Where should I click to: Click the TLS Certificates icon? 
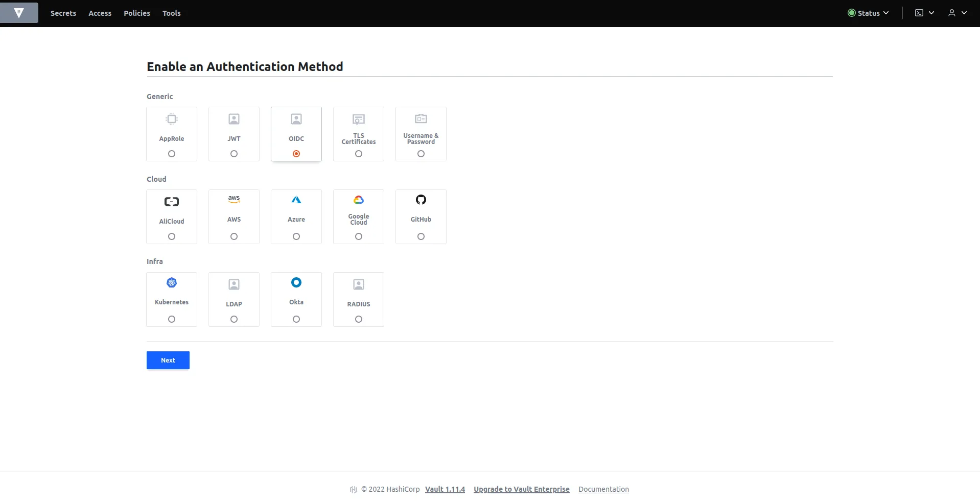coord(359,119)
